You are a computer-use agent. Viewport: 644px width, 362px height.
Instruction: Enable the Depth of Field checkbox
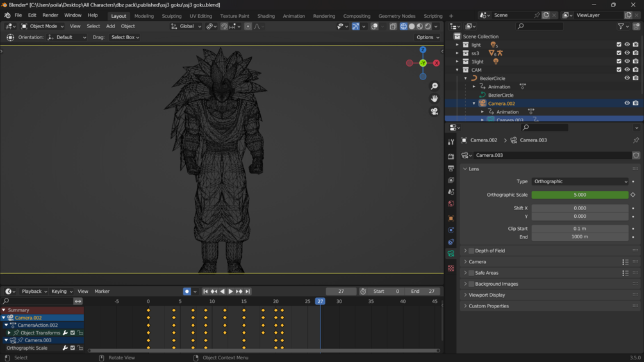click(x=472, y=251)
